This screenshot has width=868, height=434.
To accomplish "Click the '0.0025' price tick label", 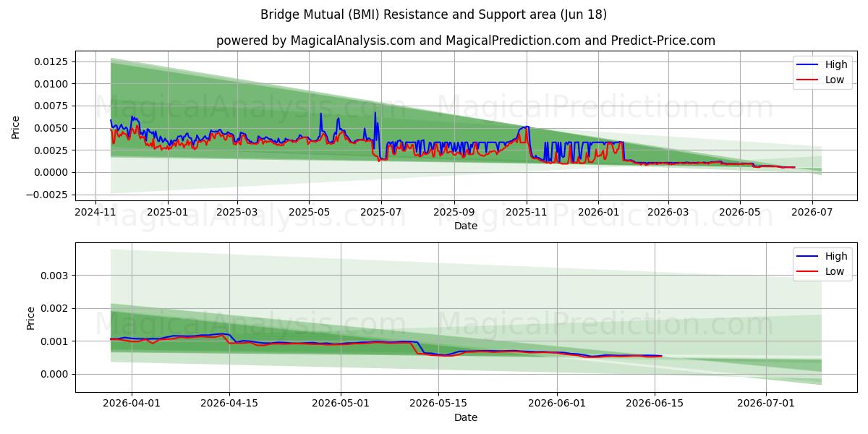I will tap(53, 150).
